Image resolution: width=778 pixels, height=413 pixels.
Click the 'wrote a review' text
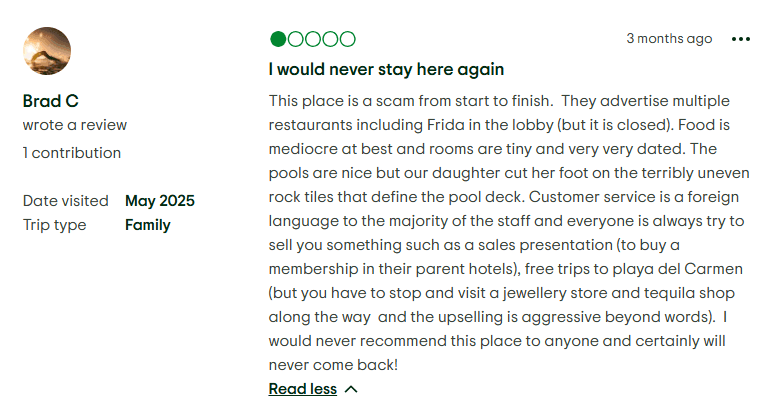[75, 125]
